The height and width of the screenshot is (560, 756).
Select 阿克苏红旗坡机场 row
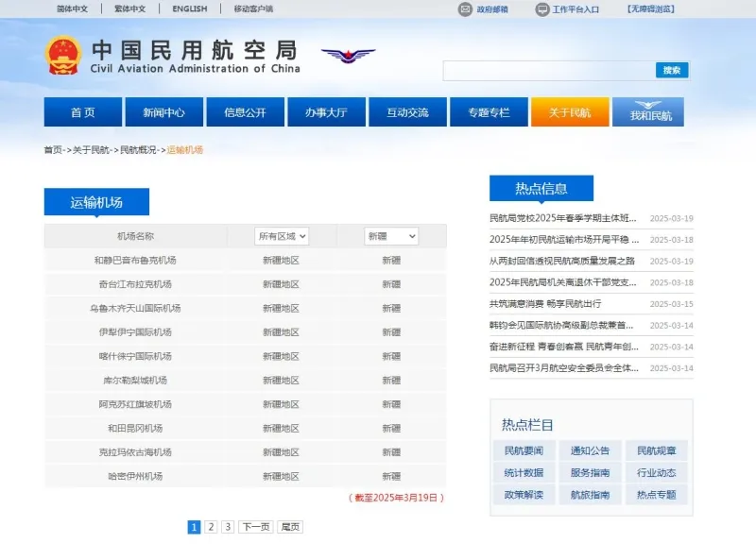point(245,404)
